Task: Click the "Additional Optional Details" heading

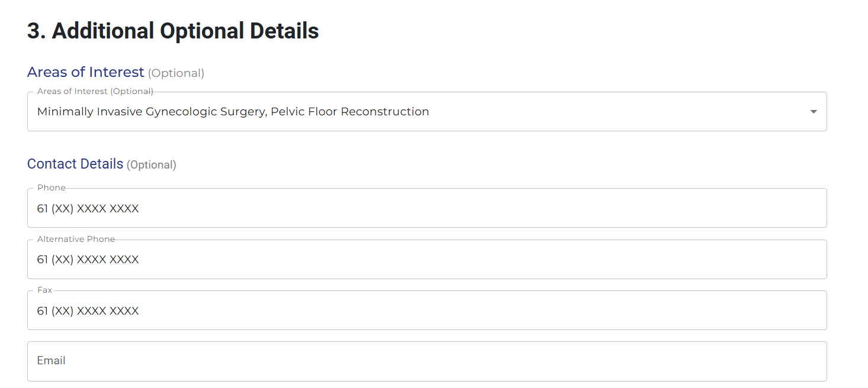Action: point(173,31)
